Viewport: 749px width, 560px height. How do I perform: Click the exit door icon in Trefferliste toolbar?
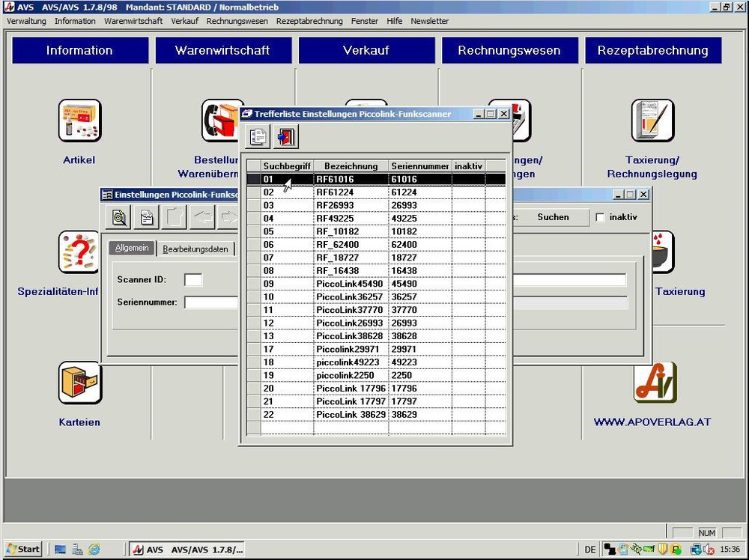point(285,137)
